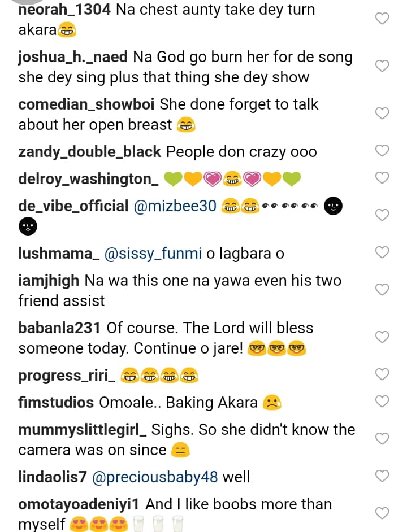Open the @mizbee30 mention
The height and width of the screenshot is (532, 407).
175,206
